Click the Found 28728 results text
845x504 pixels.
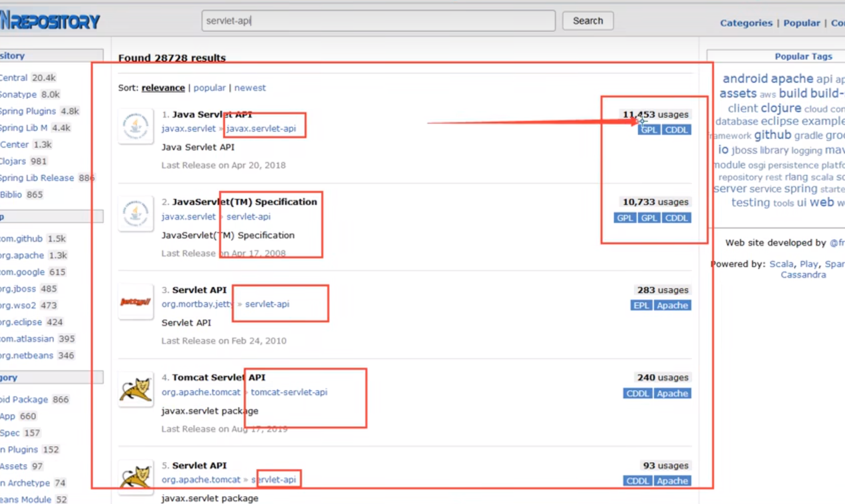coord(172,57)
